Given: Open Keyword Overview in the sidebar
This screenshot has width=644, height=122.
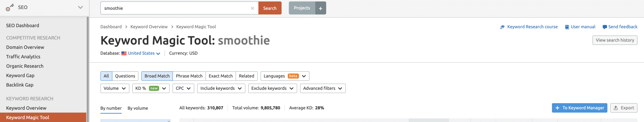Looking at the screenshot, I should 26,108.
